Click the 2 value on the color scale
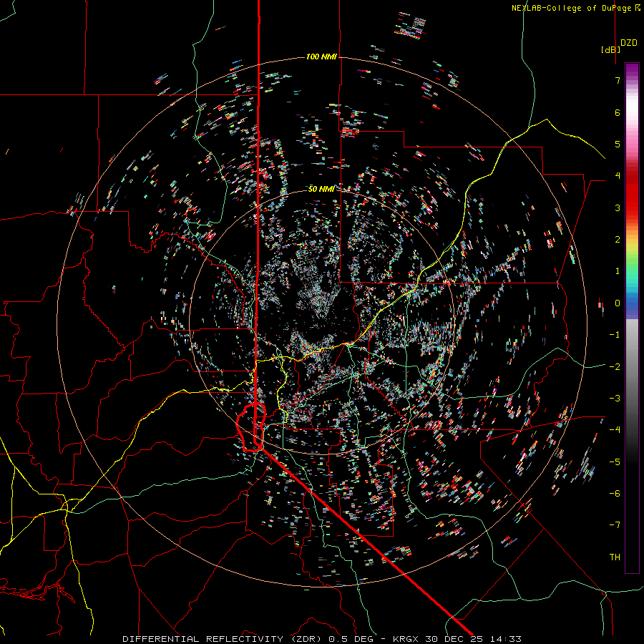Screen dimensions: 644x644 (618, 240)
